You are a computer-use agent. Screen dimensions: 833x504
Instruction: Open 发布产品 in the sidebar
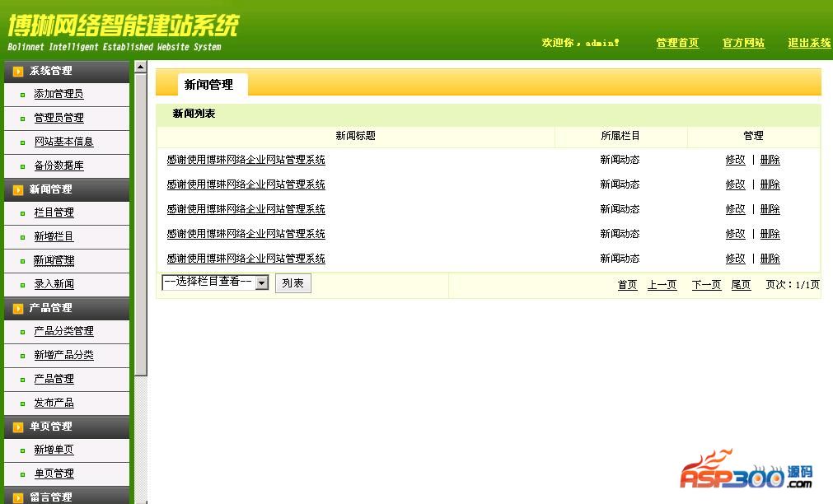[54, 403]
